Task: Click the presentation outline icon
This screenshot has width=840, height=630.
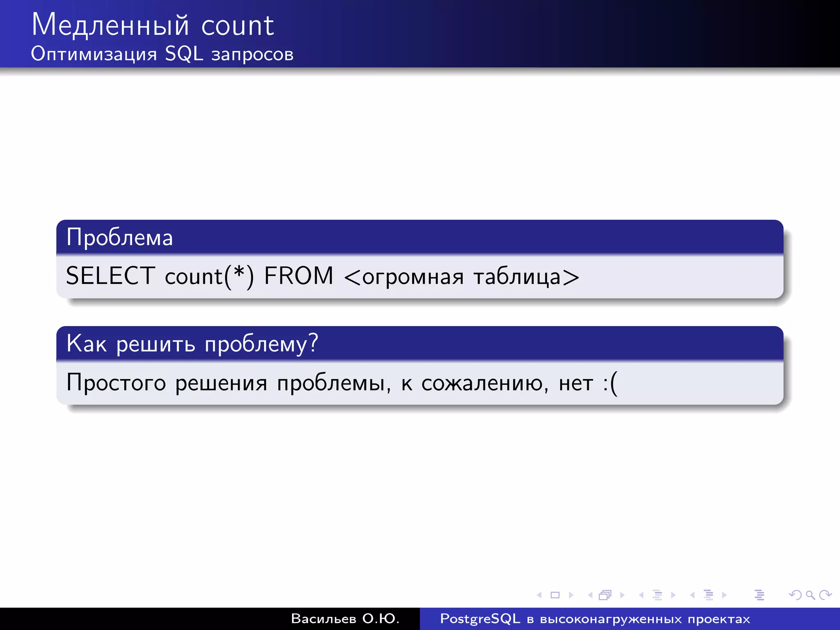Action: (x=759, y=595)
